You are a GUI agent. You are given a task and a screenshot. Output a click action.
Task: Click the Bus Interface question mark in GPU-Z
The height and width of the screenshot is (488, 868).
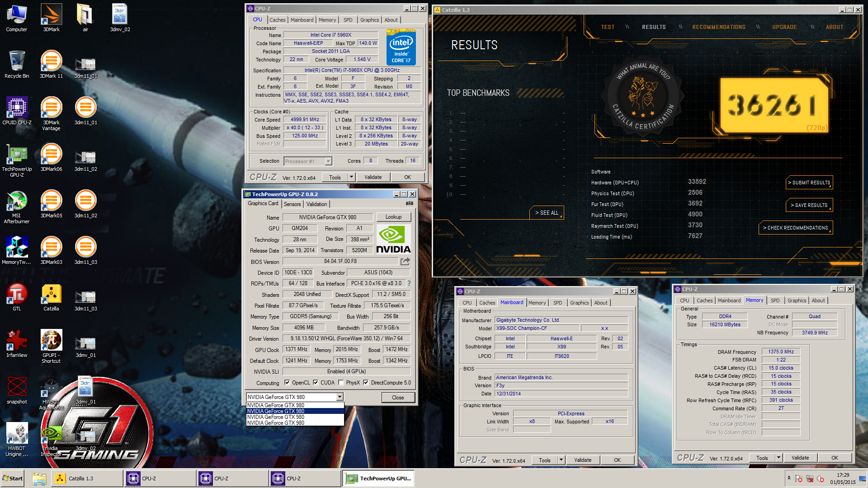coord(409,283)
